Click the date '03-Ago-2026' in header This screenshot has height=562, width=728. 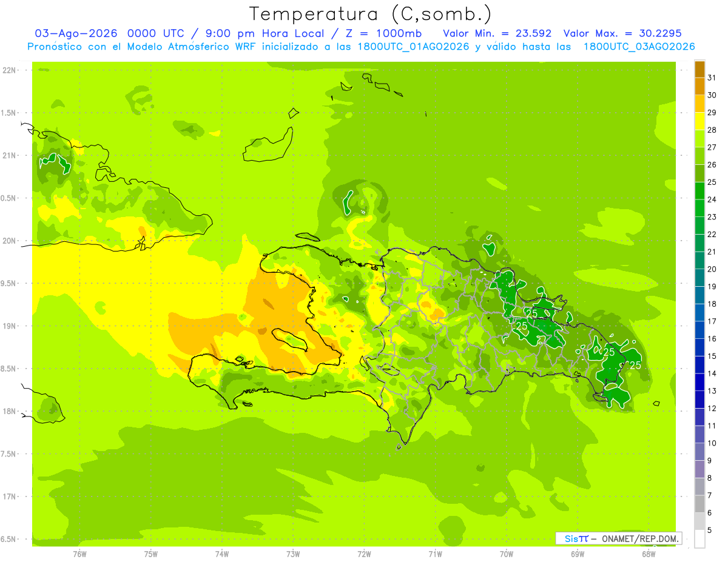coord(76,33)
